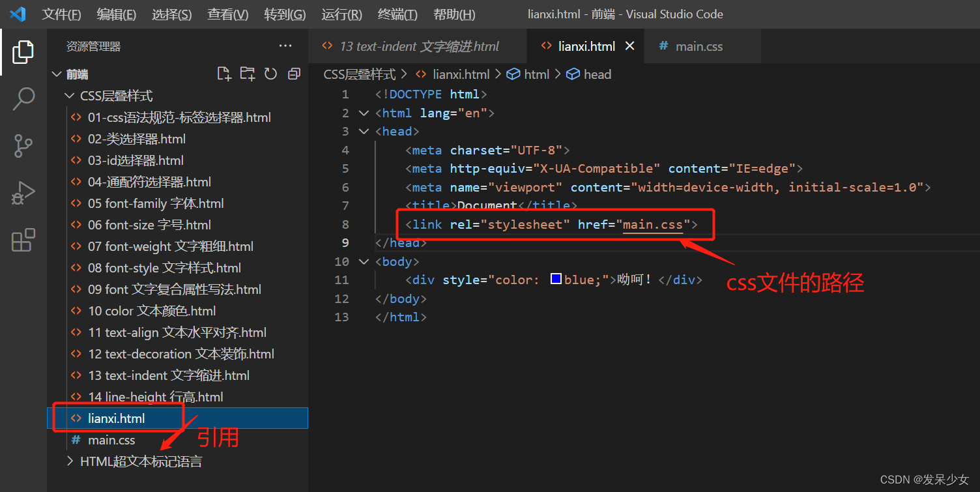Open the 帮助(H) menu

(454, 14)
